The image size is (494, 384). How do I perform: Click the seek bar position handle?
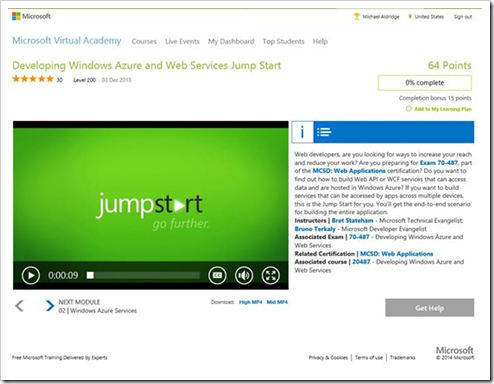point(90,275)
